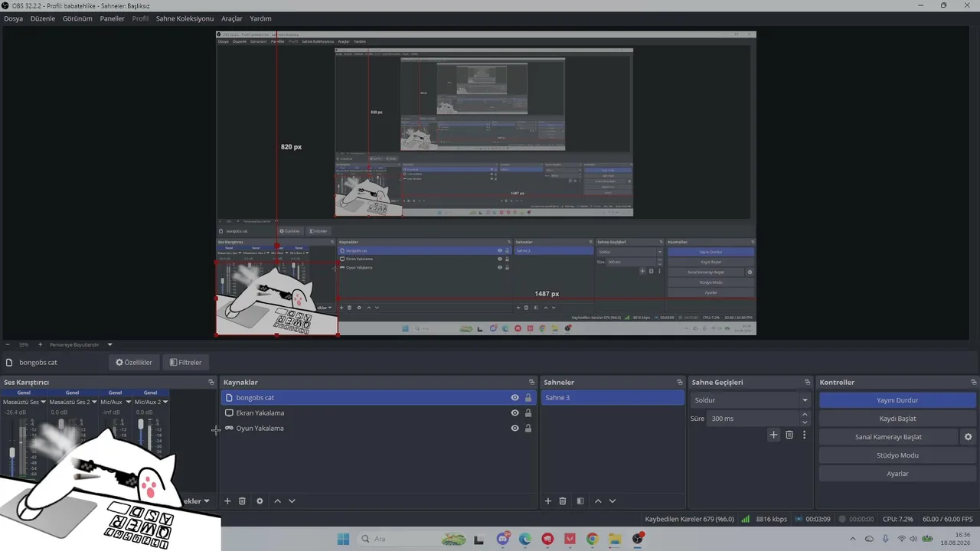Undock the Sahne Geçişleri panel
Viewport: 980px width, 551px height.
tap(807, 382)
